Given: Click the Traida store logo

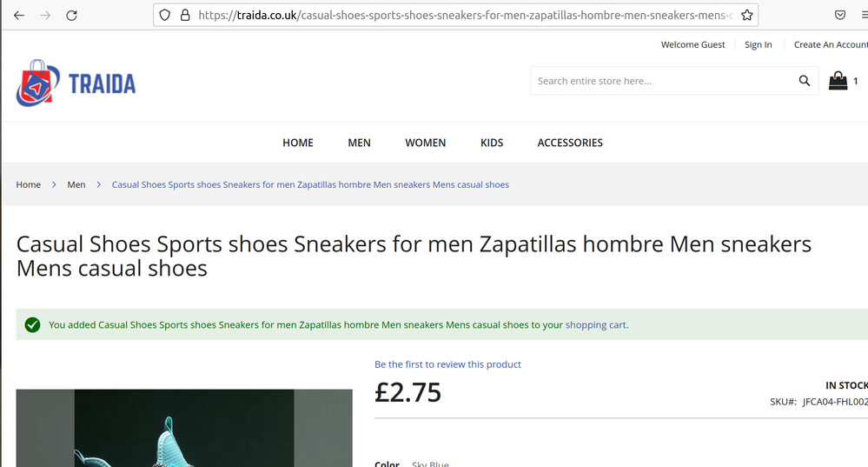Looking at the screenshot, I should [x=76, y=83].
